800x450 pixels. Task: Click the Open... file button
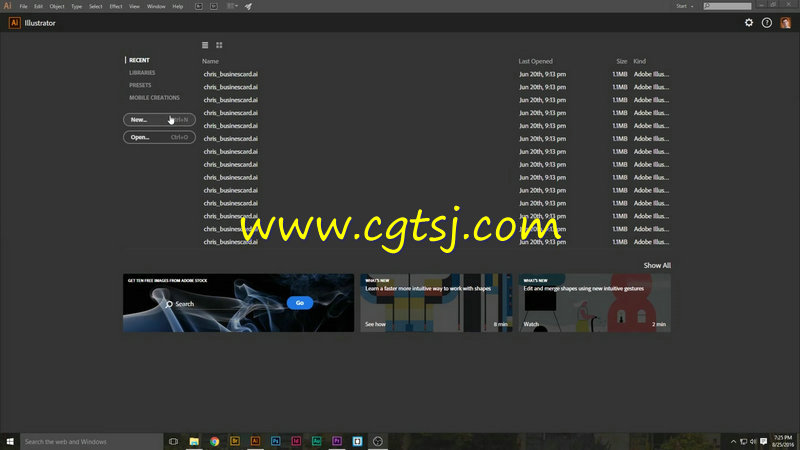(159, 137)
